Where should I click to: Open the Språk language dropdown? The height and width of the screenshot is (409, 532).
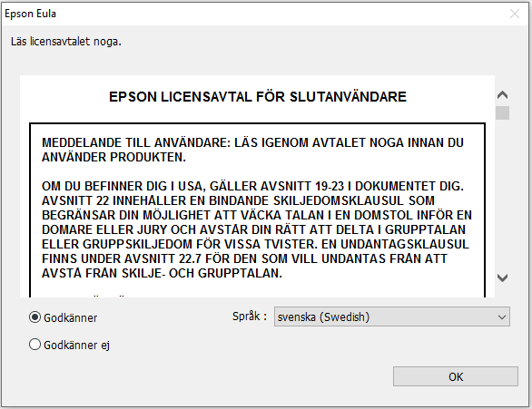pos(392,316)
